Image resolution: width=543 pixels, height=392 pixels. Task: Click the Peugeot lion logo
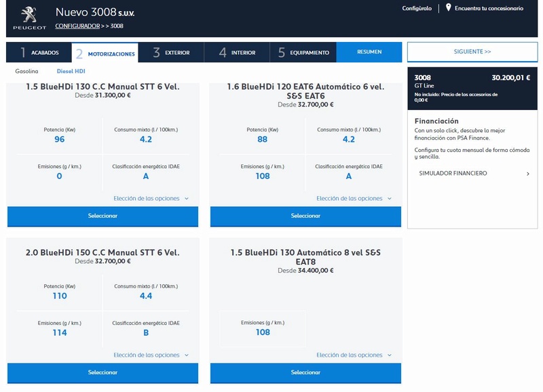(x=29, y=18)
